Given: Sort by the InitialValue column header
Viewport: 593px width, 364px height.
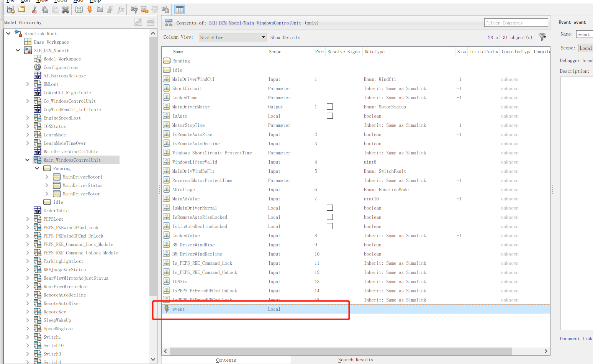Looking at the screenshot, I should point(484,51).
